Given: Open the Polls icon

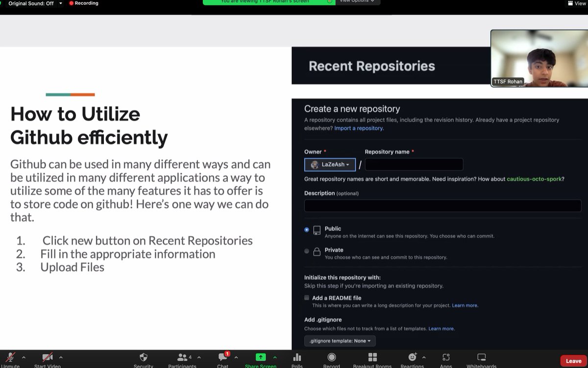Looking at the screenshot, I should [x=297, y=357].
